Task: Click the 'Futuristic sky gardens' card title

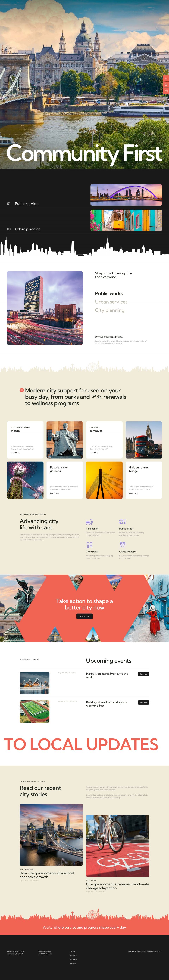Action: [x=59, y=469]
